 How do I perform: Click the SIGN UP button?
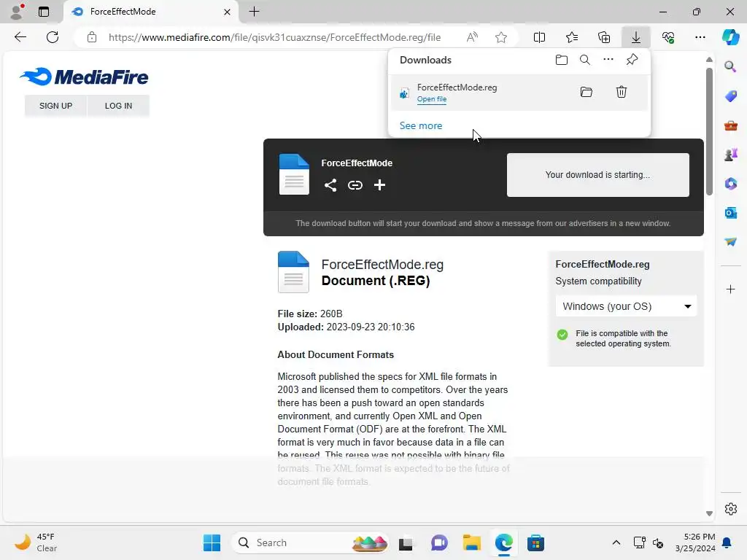[x=55, y=106]
